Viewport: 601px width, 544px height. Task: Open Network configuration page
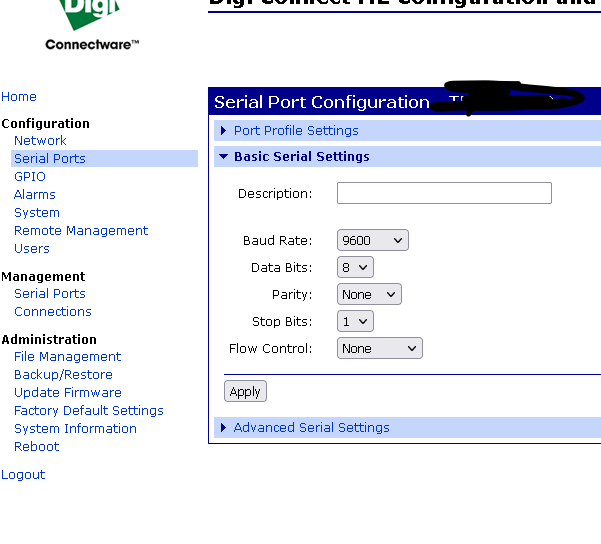click(x=40, y=141)
